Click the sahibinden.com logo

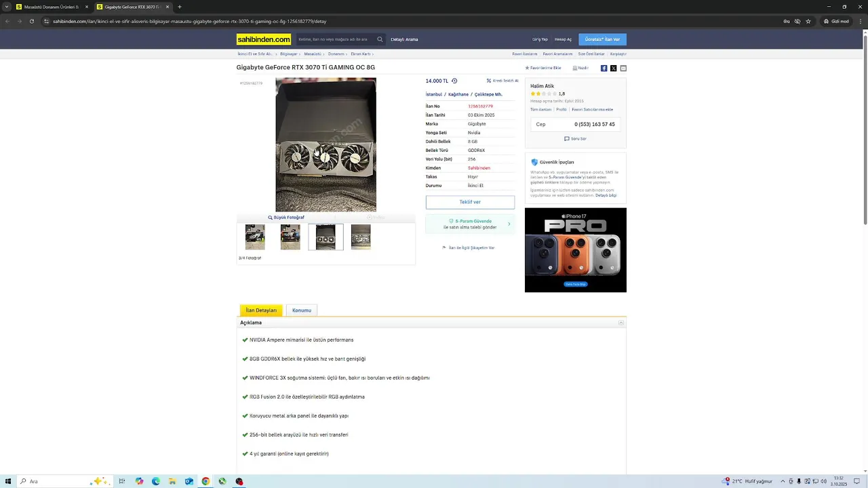pyautogui.click(x=264, y=39)
